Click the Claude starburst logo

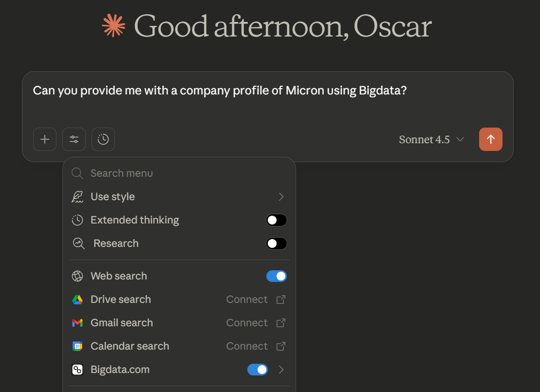[x=113, y=25]
